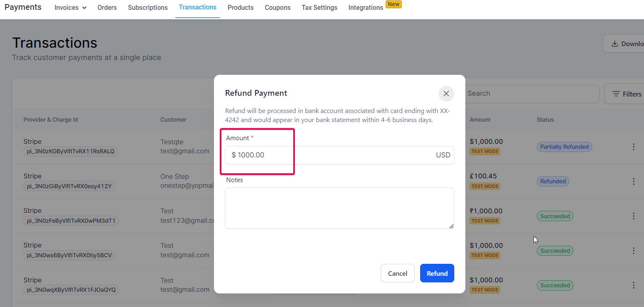The image size is (644, 307).
Task: Go to the Products tab
Action: click(241, 7)
